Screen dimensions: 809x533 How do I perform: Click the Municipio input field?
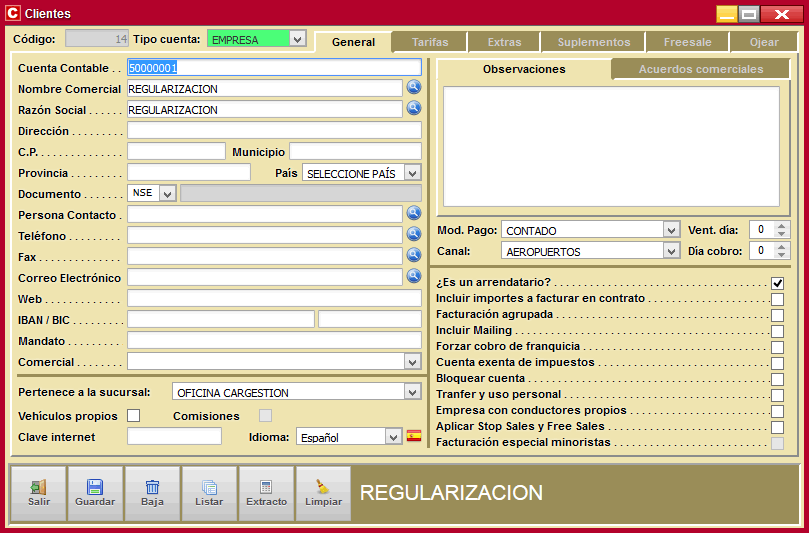pos(355,152)
